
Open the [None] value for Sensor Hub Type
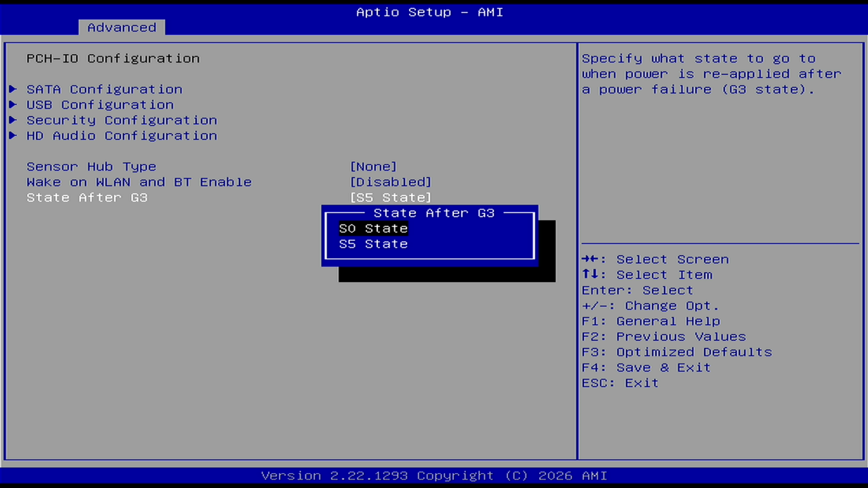(374, 167)
